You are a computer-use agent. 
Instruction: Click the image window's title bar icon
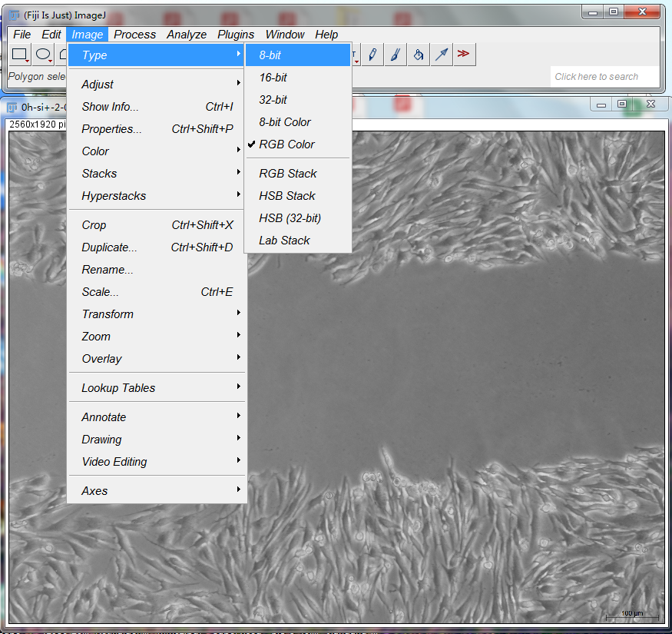click(x=12, y=108)
